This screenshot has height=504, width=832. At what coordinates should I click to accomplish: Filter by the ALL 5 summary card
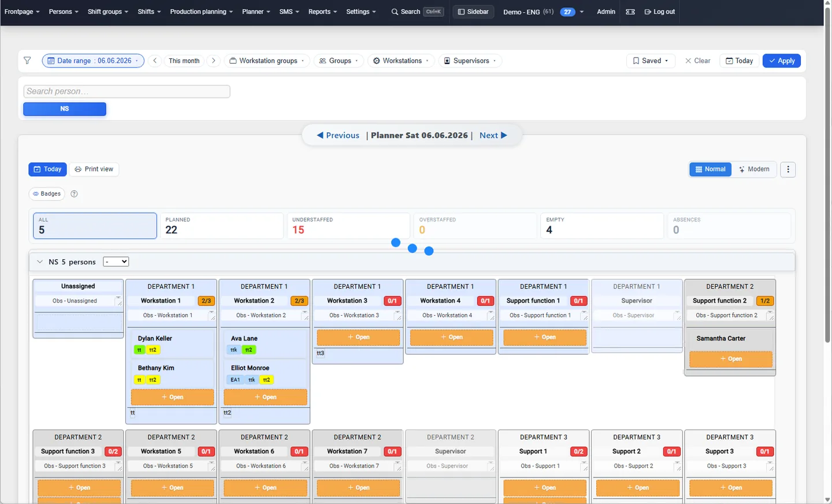(x=95, y=226)
